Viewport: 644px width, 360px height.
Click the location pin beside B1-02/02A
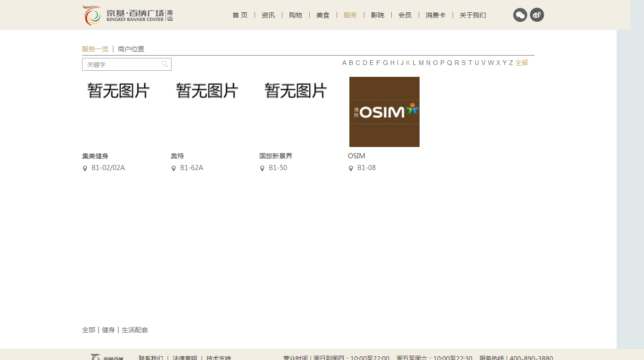(x=85, y=168)
